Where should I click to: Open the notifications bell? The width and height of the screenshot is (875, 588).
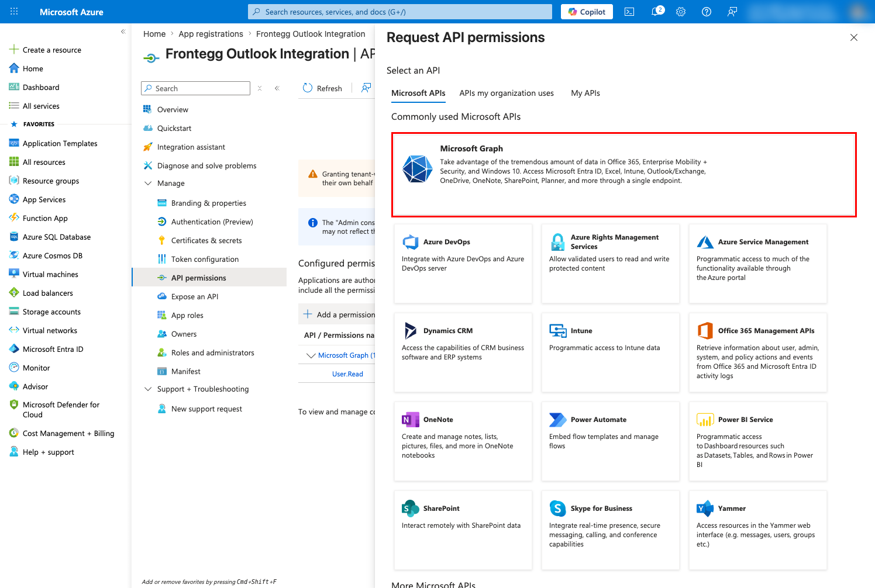coord(656,12)
